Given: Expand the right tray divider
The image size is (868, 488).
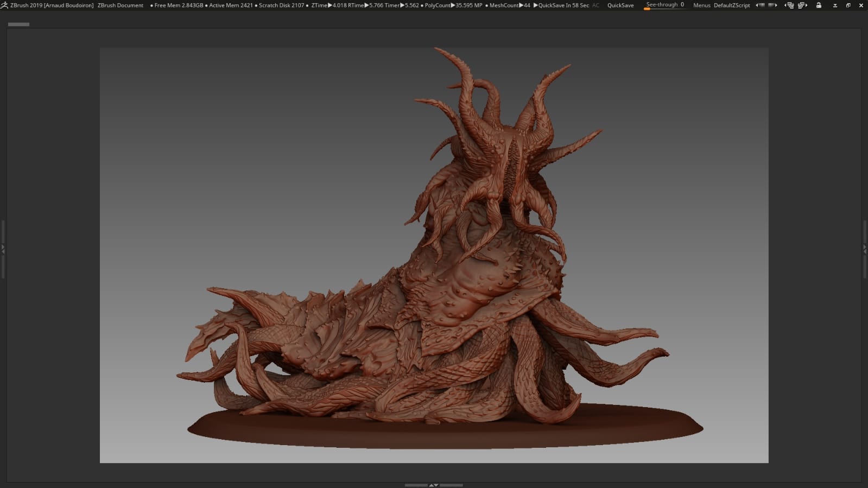Looking at the screenshot, I should pyautogui.click(x=865, y=249).
